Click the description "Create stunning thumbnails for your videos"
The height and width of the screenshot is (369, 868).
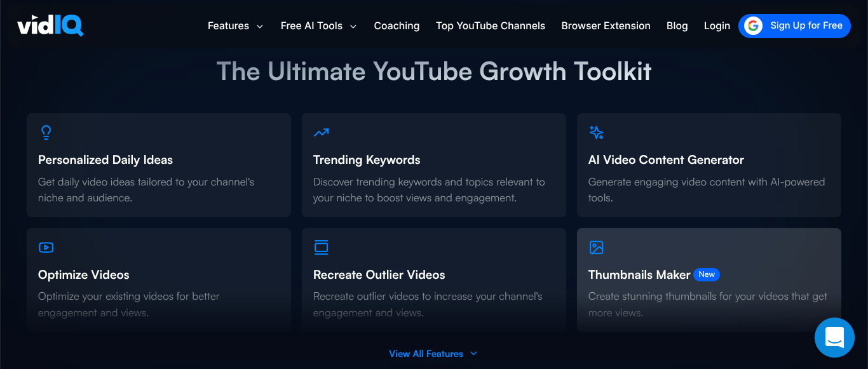click(708, 304)
